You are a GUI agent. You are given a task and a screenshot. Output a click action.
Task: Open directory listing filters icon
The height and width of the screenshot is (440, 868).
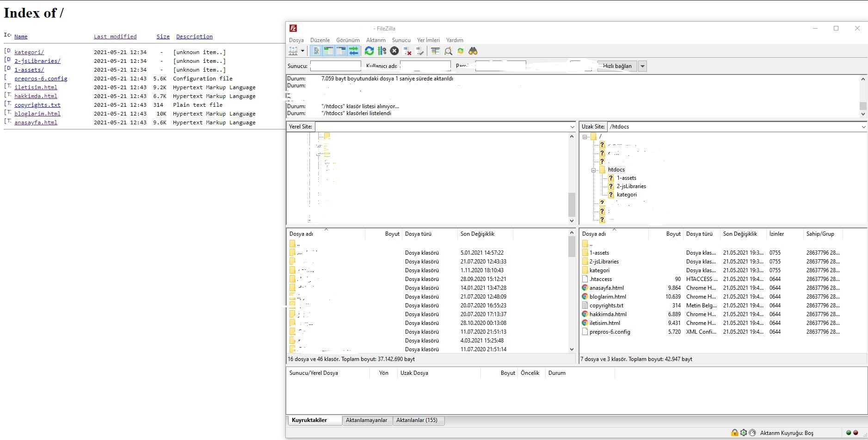[435, 51]
